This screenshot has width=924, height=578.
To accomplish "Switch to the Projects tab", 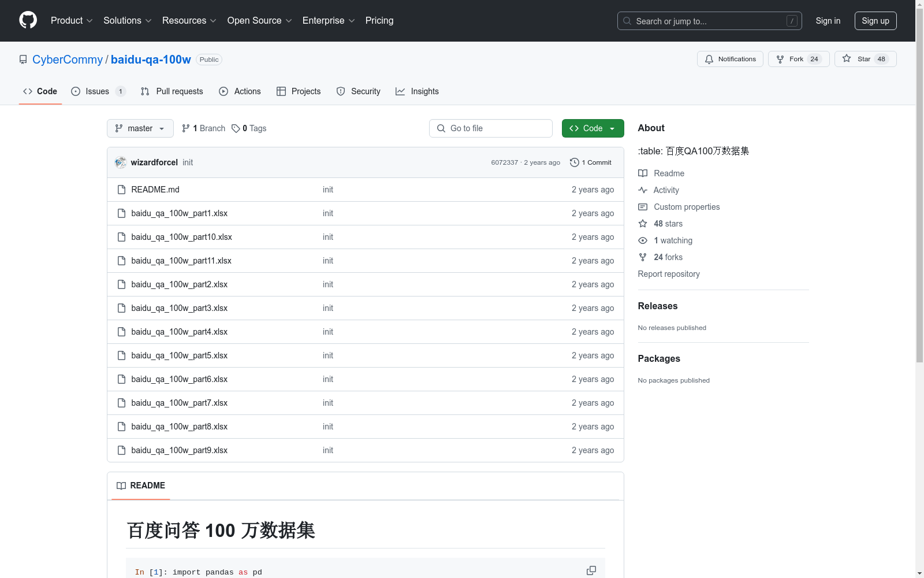I will 299,91.
